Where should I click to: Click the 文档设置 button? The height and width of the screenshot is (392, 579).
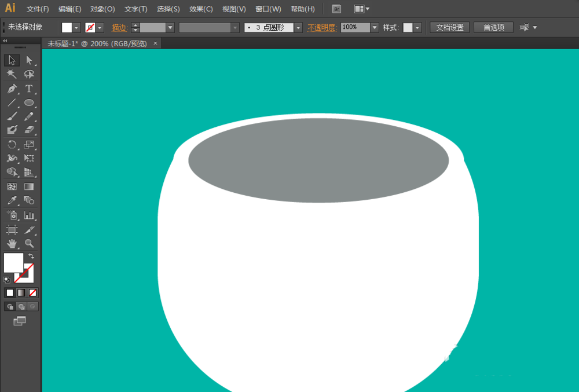(x=449, y=27)
